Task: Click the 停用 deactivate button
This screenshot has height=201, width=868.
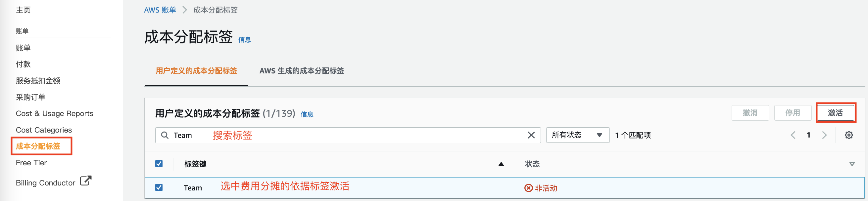Action: [793, 113]
